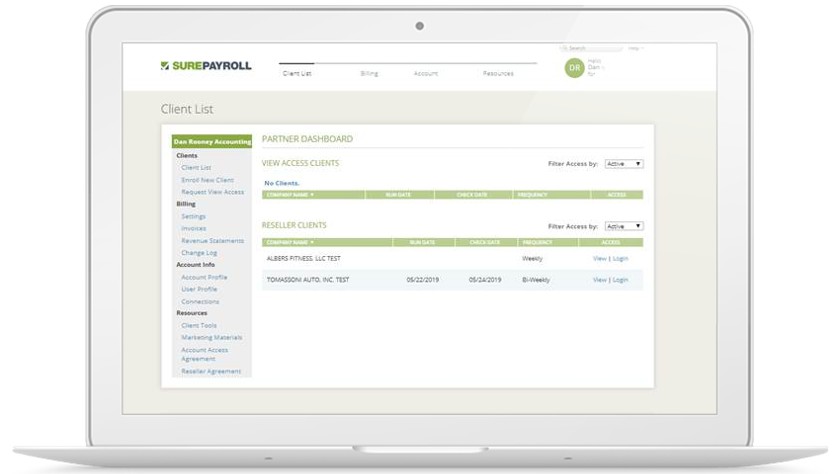Sort View Access Clients by Company Name
840x474 pixels.
pyautogui.click(x=290, y=195)
